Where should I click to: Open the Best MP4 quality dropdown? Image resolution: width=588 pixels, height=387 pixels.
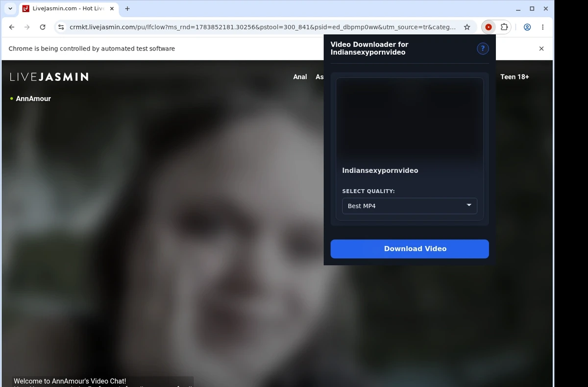[410, 206]
